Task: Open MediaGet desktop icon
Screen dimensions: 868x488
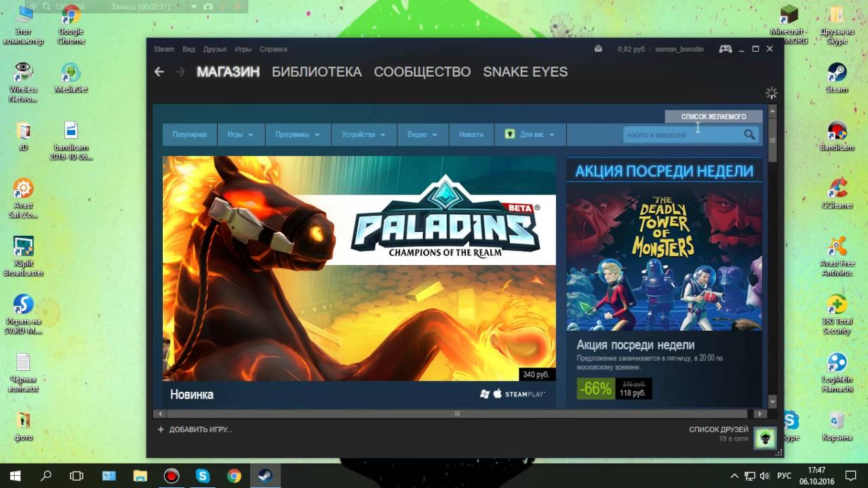Action: (x=71, y=78)
